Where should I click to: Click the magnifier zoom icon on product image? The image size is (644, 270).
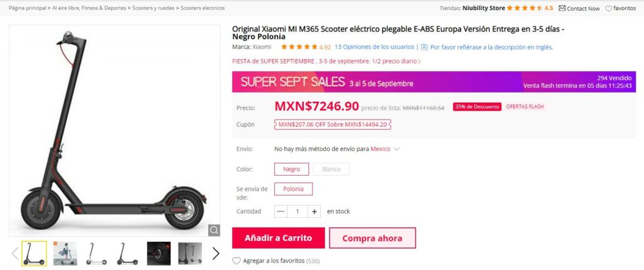pos(214,230)
